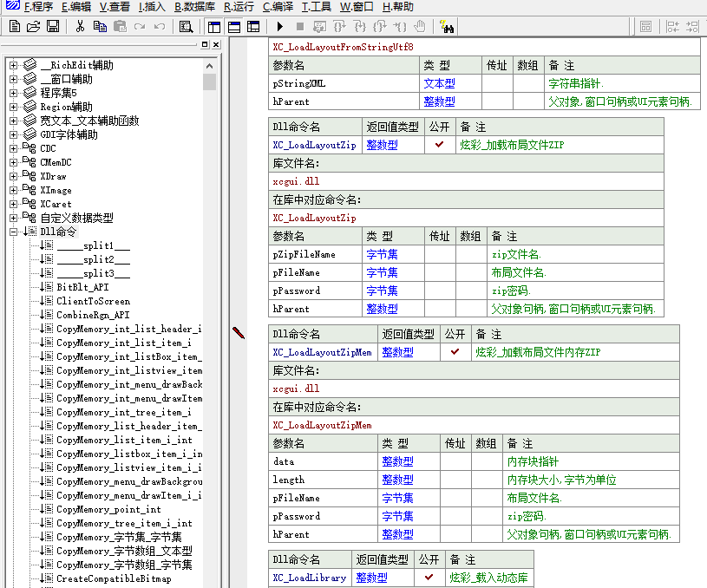Expand the 自定义数据类型 tree node

[14, 218]
